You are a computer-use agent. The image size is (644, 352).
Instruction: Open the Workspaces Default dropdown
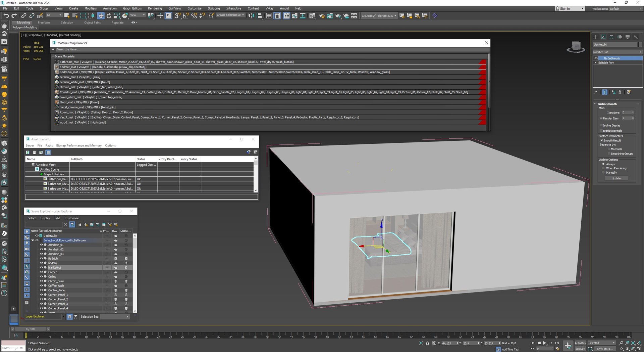[x=626, y=9]
